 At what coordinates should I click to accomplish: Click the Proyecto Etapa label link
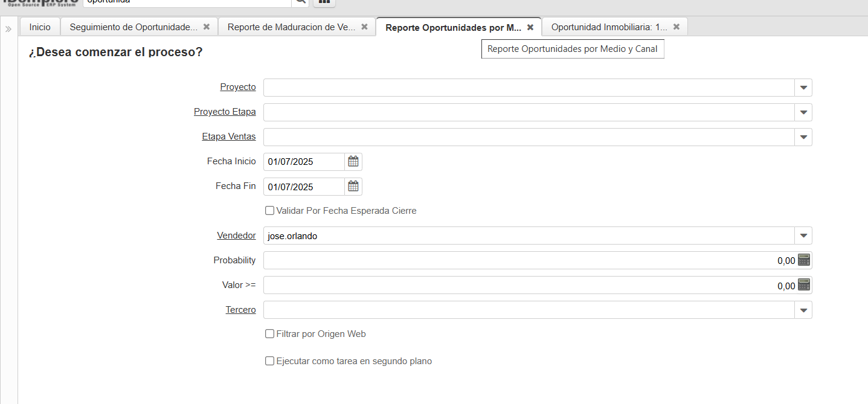tap(225, 112)
